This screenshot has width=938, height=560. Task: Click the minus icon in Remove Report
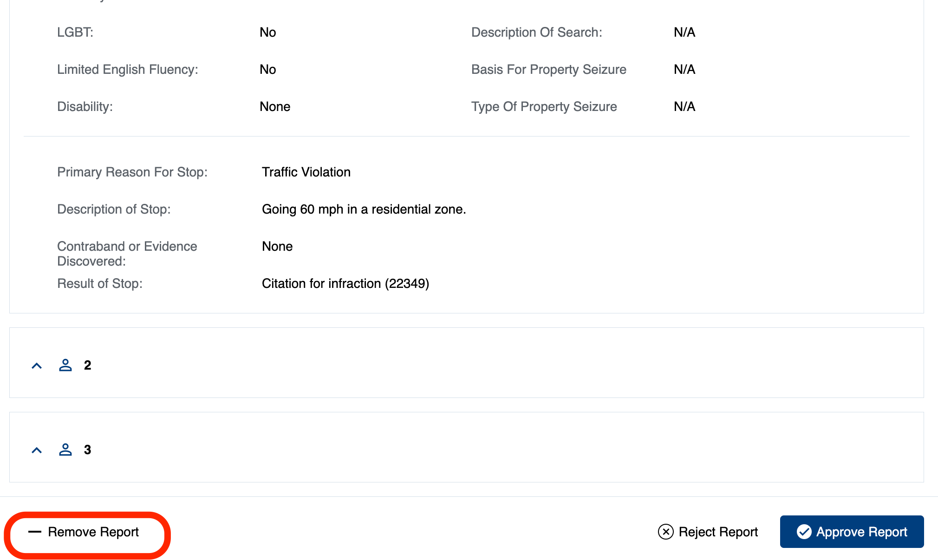(35, 532)
